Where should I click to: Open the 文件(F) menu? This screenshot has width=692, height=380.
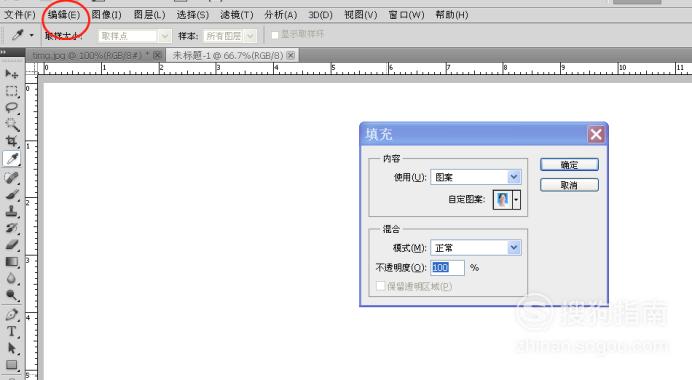(20, 15)
